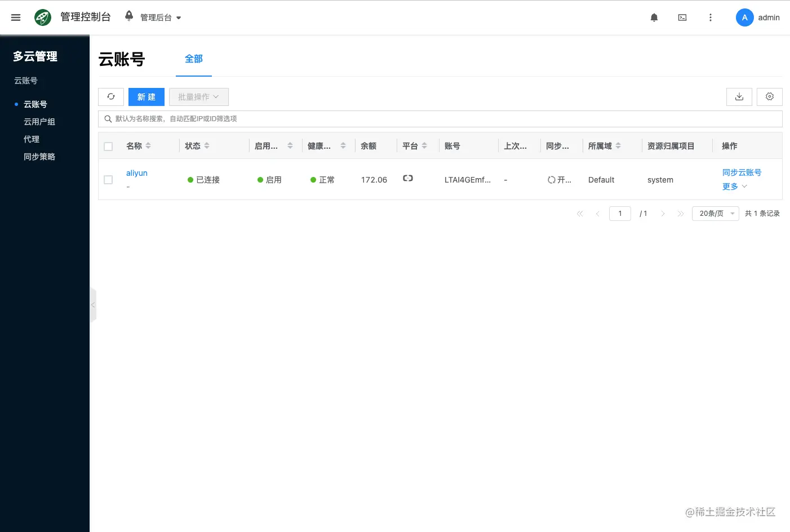The height and width of the screenshot is (532, 790).
Task: Click the green rocket logo icon
Action: tap(43, 17)
